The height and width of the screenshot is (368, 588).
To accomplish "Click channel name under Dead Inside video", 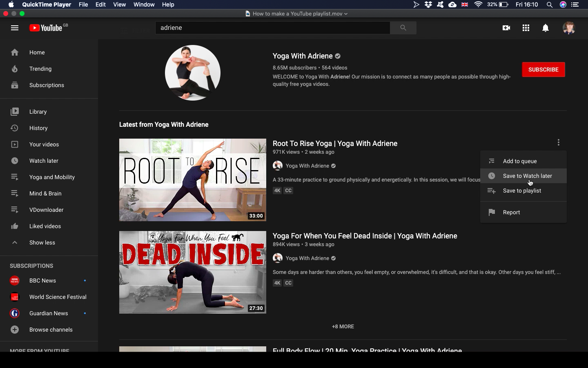I will pos(307,258).
